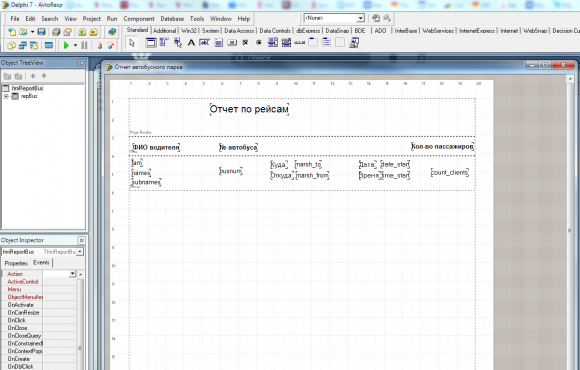Select the 'Отчет по рейсам' title label

(x=249, y=109)
